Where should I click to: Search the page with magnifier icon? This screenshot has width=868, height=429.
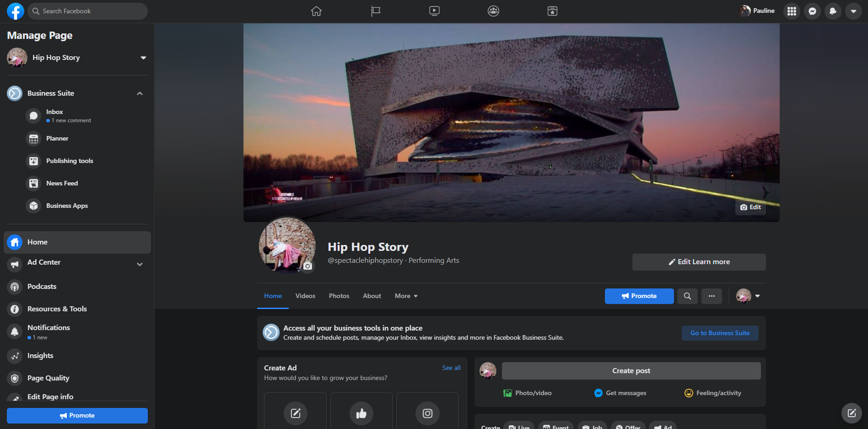click(687, 296)
